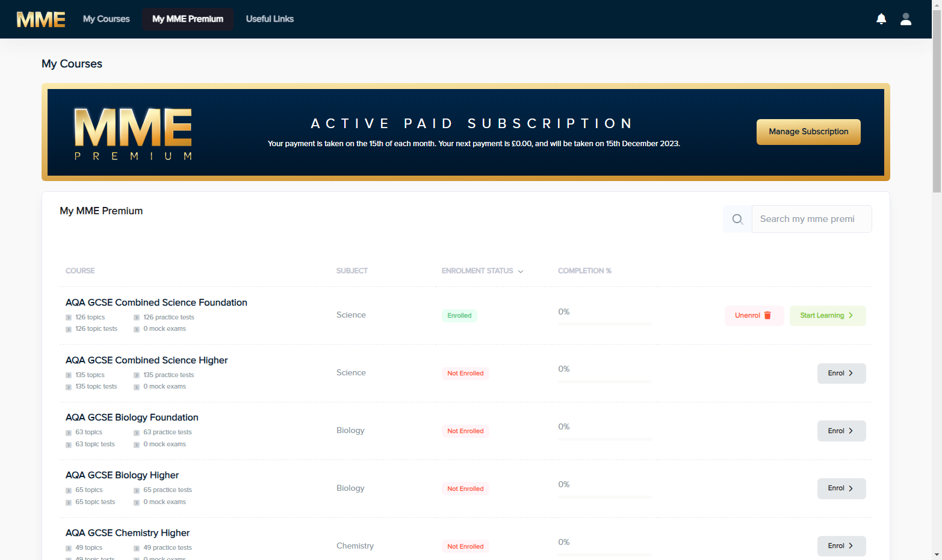Open AQA GCSE Biology Higher course title
This screenshot has height=560, width=942.
122,475
